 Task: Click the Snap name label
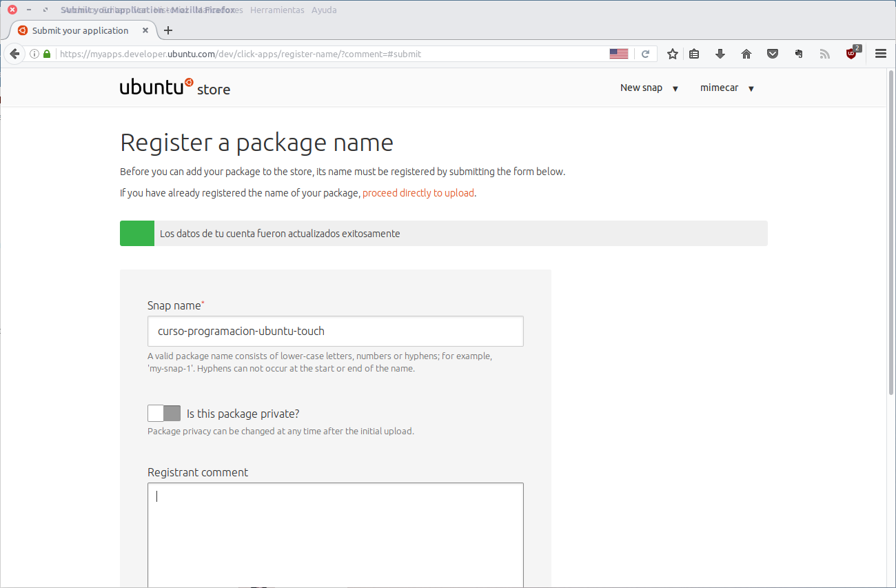click(x=176, y=305)
